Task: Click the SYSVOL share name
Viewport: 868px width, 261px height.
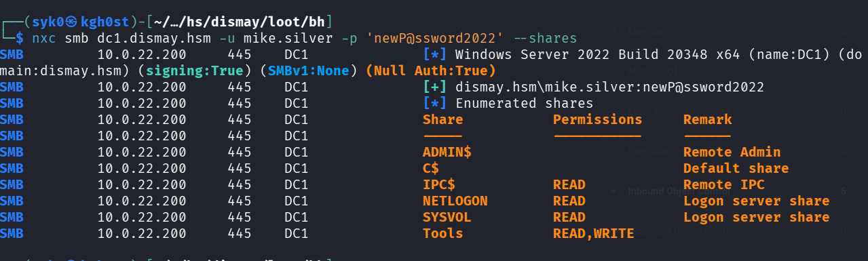Action: [x=447, y=218]
